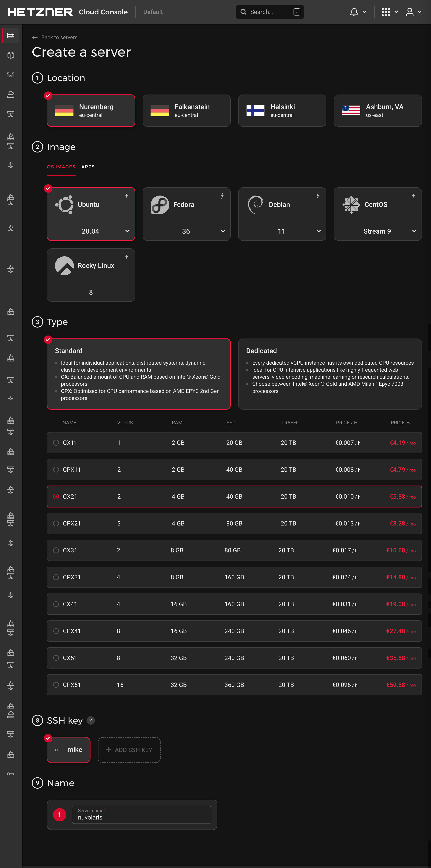Choose the Standard server type card
Viewport: 431px width, 868px height.
139,374
